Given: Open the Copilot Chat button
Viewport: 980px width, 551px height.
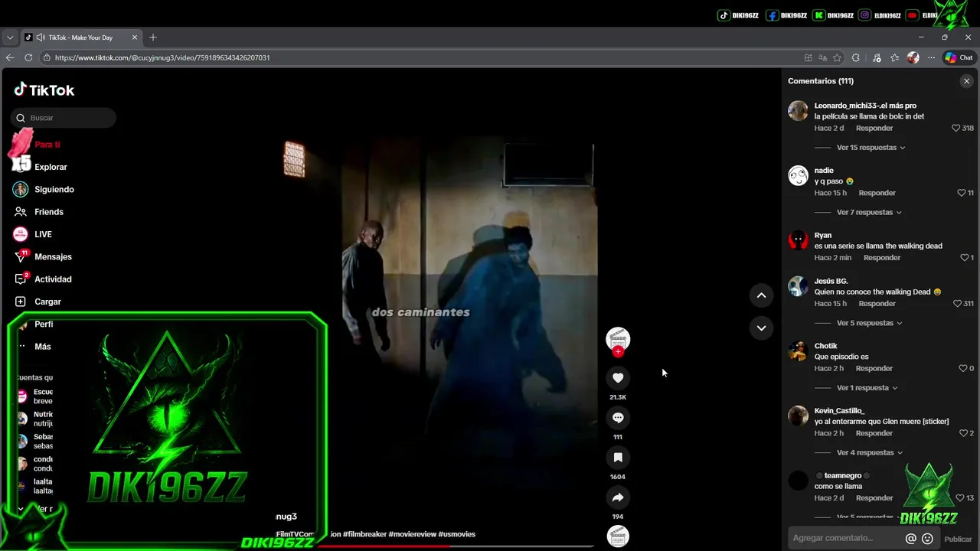Looking at the screenshot, I should pos(959,57).
